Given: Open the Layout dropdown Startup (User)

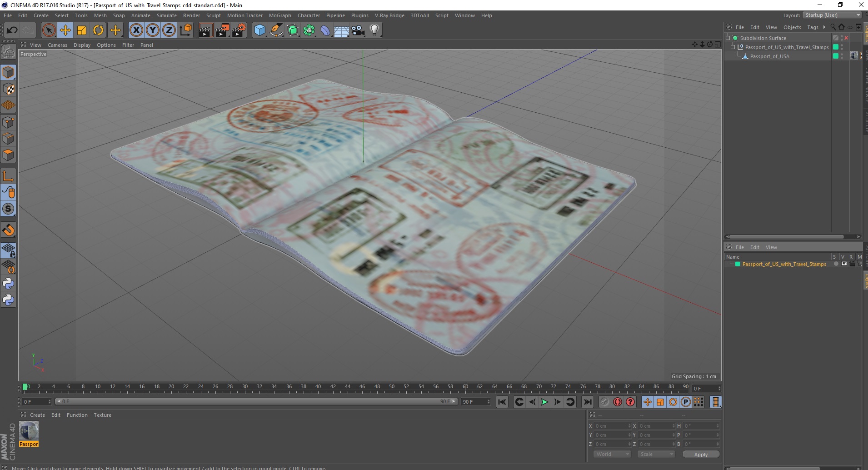Looking at the screenshot, I should (833, 15).
